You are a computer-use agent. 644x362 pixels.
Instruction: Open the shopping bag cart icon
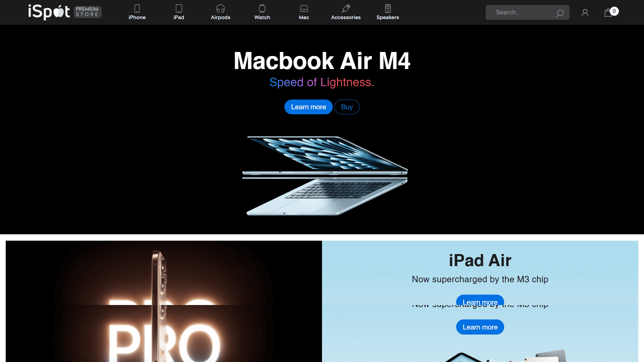(x=608, y=13)
